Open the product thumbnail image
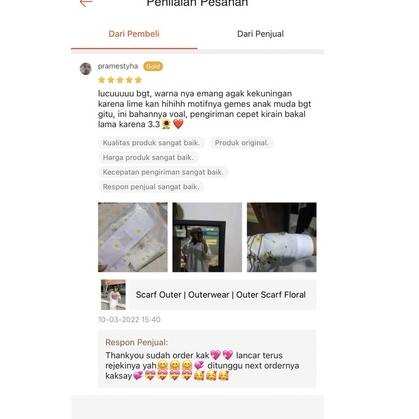The height and width of the screenshot is (419, 419). coord(113,295)
